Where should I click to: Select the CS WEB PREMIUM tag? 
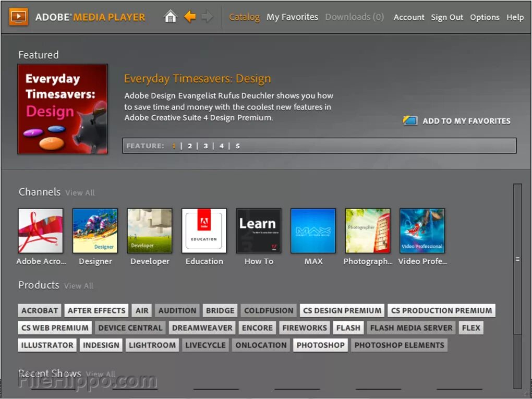(55, 328)
